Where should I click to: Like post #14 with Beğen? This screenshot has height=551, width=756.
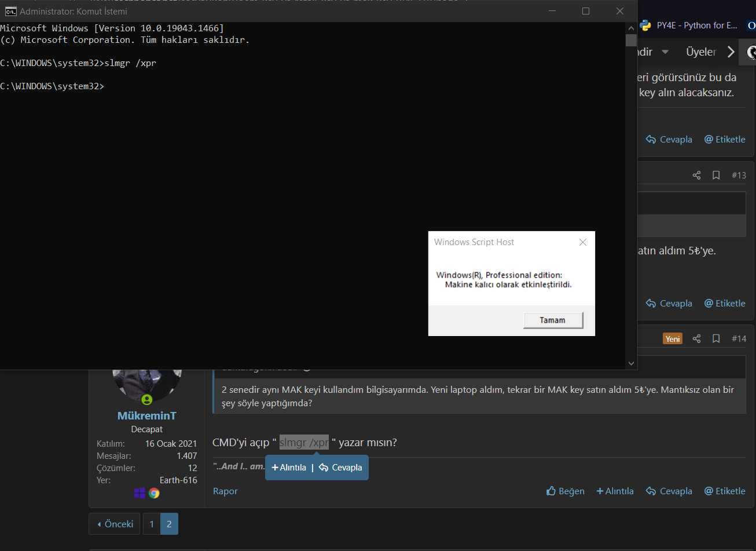566,491
